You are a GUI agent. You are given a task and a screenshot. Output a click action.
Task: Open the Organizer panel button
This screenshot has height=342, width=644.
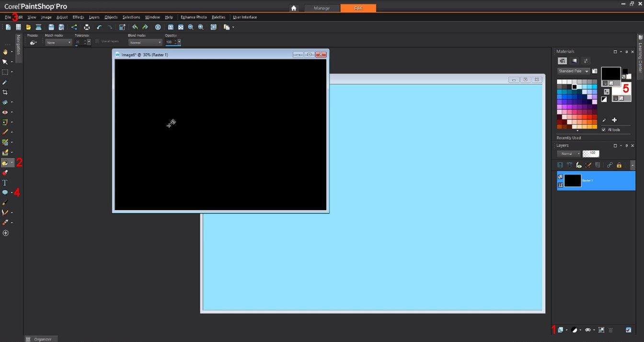coord(40,339)
